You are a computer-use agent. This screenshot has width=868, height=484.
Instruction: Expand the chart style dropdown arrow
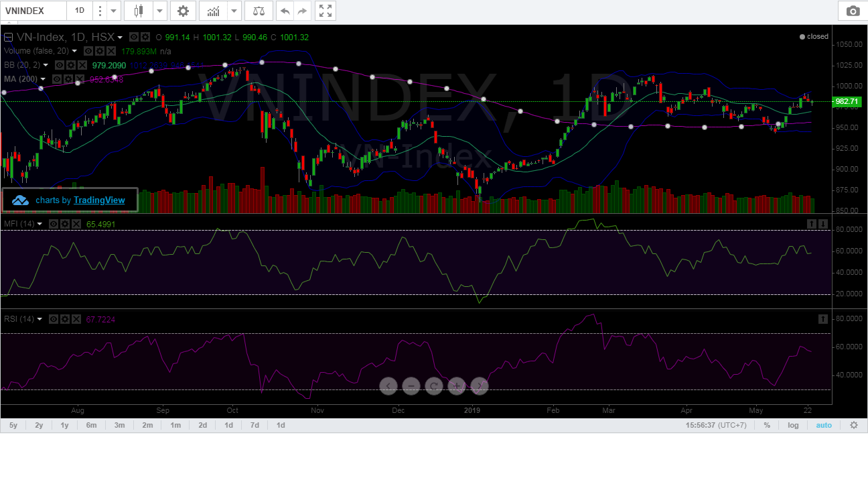pos(159,11)
